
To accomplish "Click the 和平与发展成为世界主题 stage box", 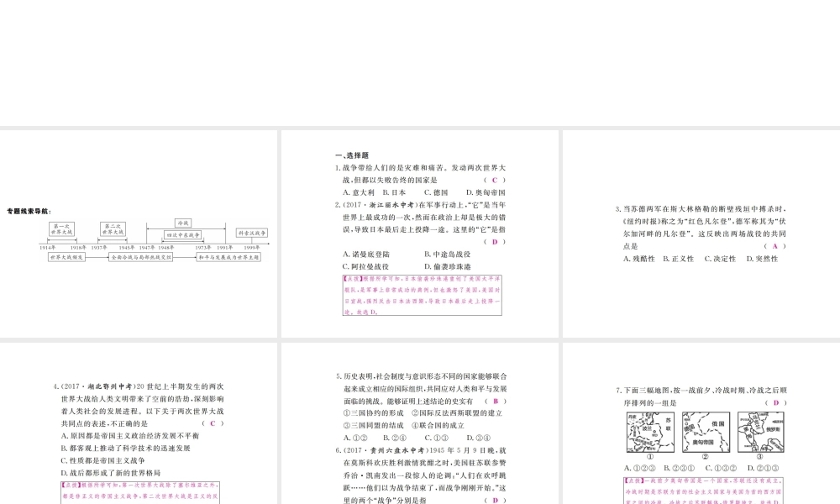I will [228, 257].
